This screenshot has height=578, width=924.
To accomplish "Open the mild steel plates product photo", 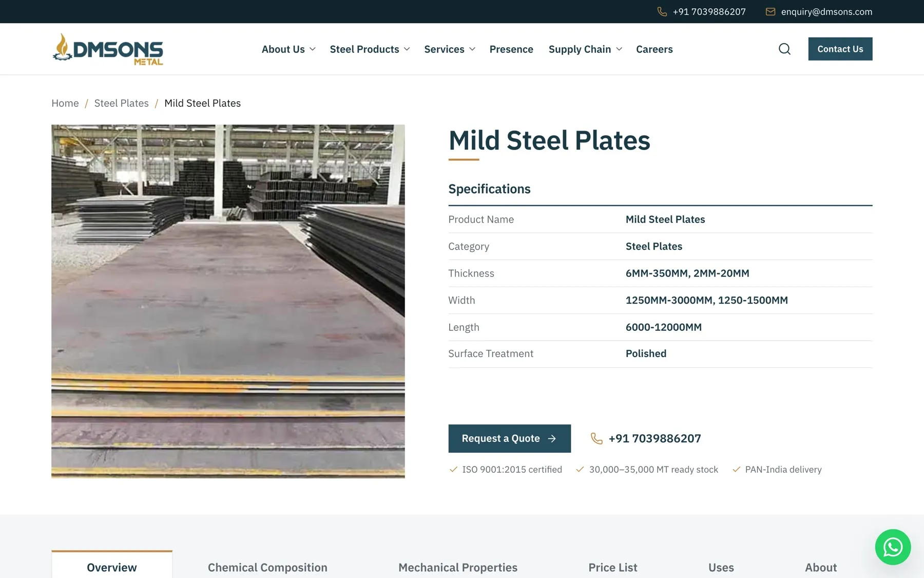I will (228, 302).
